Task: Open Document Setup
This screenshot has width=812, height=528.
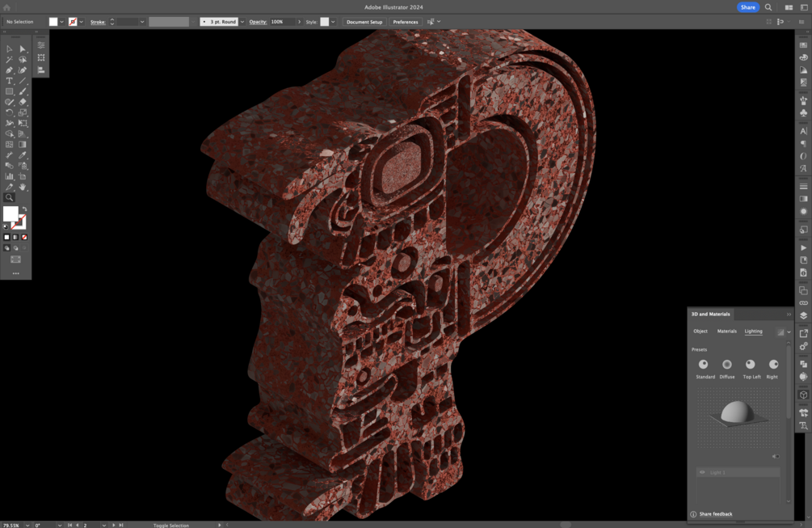Action: 364,22
